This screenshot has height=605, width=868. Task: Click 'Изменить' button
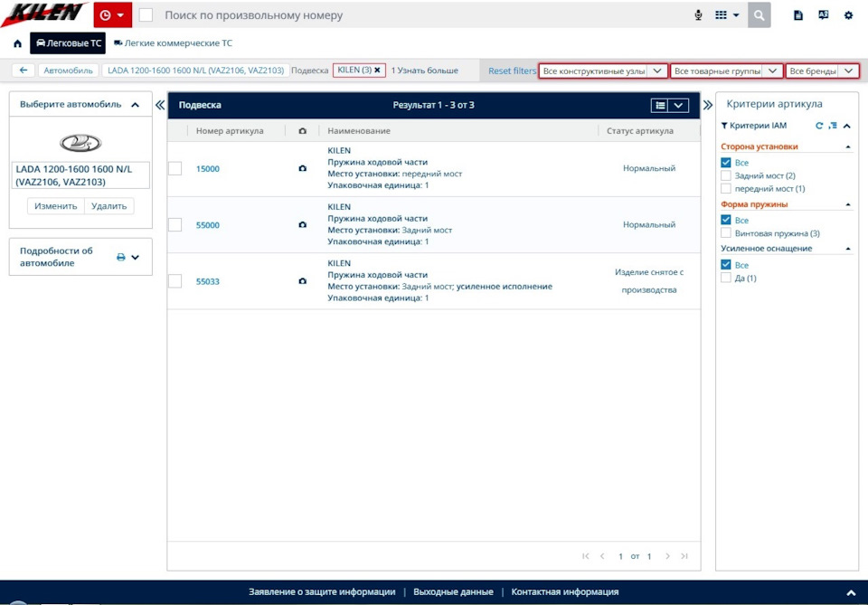56,206
